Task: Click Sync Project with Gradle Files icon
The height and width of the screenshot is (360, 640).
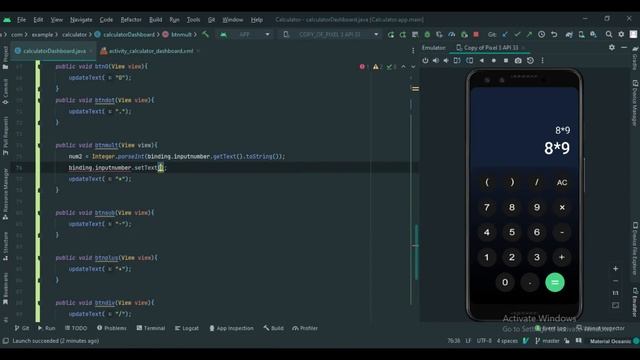Action: tap(569, 35)
